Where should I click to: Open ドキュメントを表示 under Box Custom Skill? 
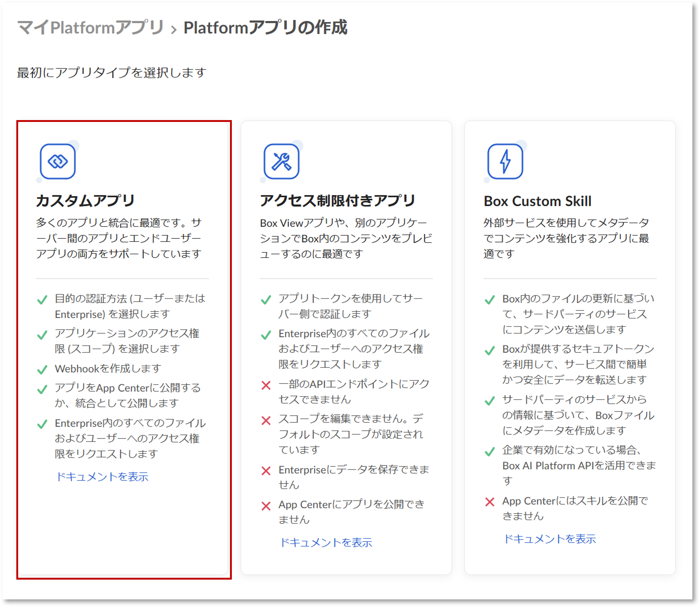click(550, 539)
